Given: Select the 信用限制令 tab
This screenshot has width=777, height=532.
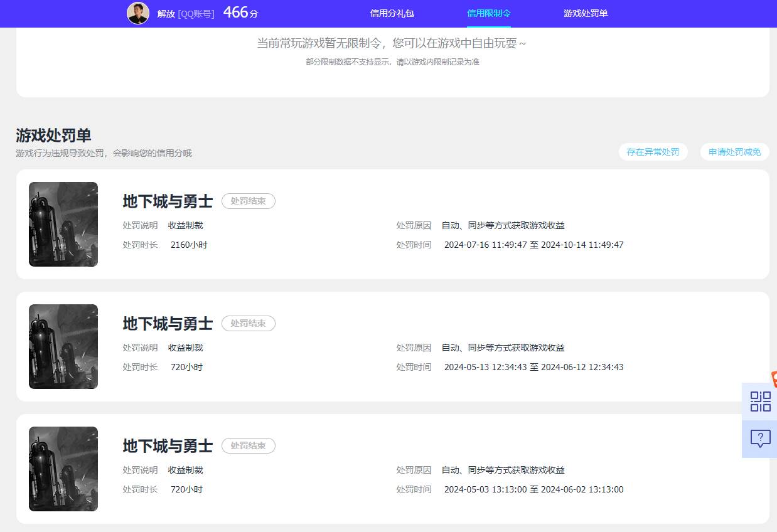Looking at the screenshot, I should [x=488, y=13].
